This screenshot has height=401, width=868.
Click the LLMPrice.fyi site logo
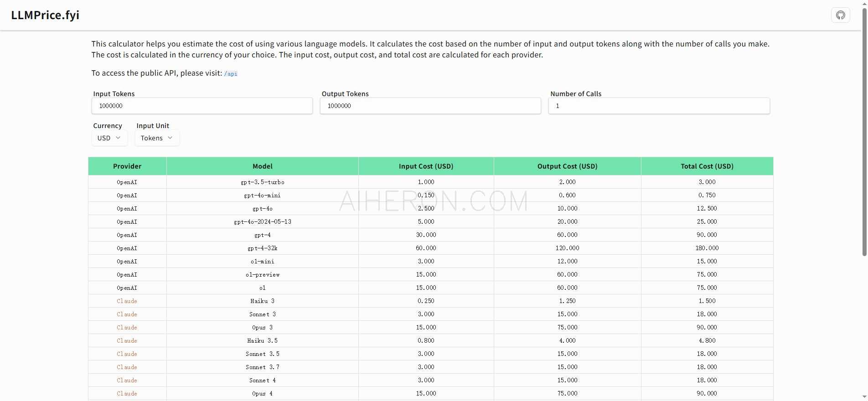point(45,15)
